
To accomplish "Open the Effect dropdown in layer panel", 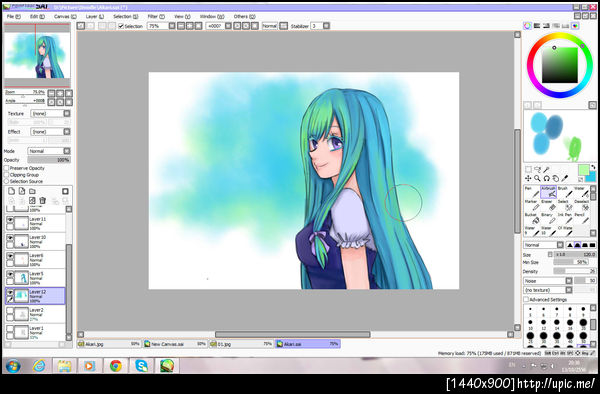I will click(x=51, y=132).
